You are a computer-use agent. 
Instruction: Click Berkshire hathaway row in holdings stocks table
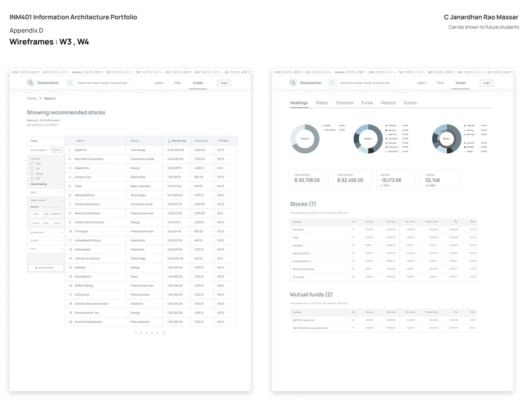pyautogui.click(x=383, y=269)
